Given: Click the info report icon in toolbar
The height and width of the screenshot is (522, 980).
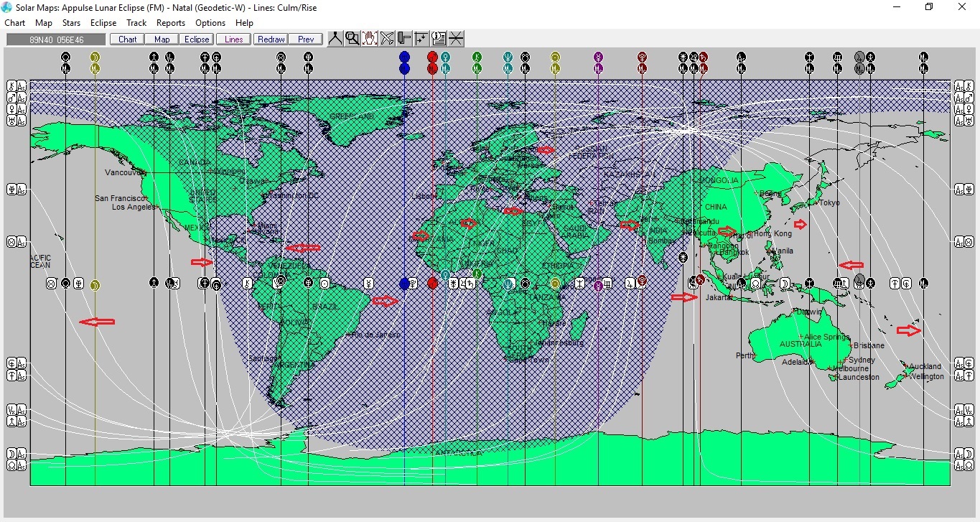Looking at the screenshot, I should (x=439, y=39).
